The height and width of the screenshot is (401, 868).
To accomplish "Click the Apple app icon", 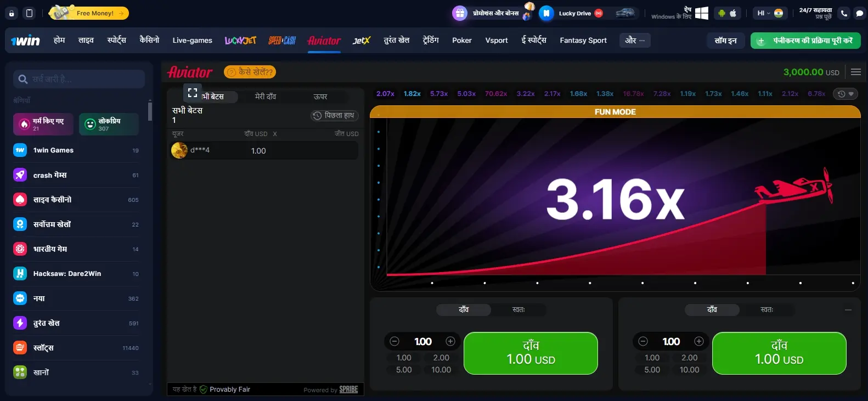I will [733, 13].
